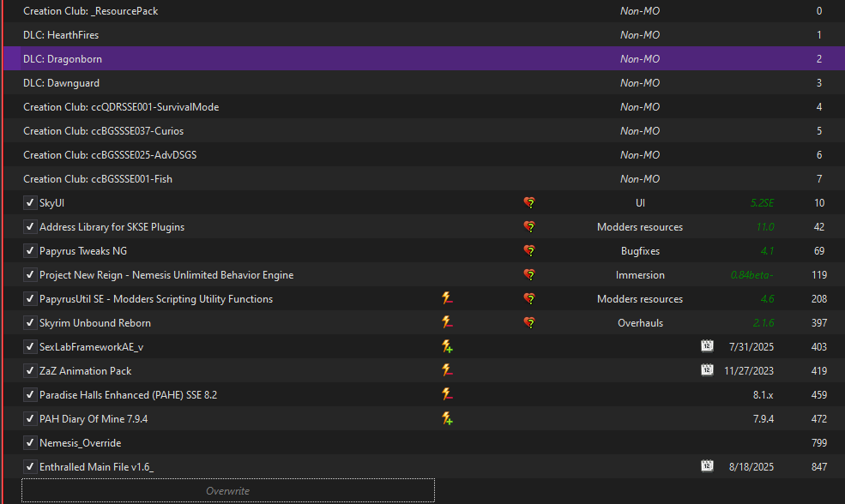The height and width of the screenshot is (504, 845).
Task: Disable Project New Reign Nemesis checkbox
Action: (30, 274)
